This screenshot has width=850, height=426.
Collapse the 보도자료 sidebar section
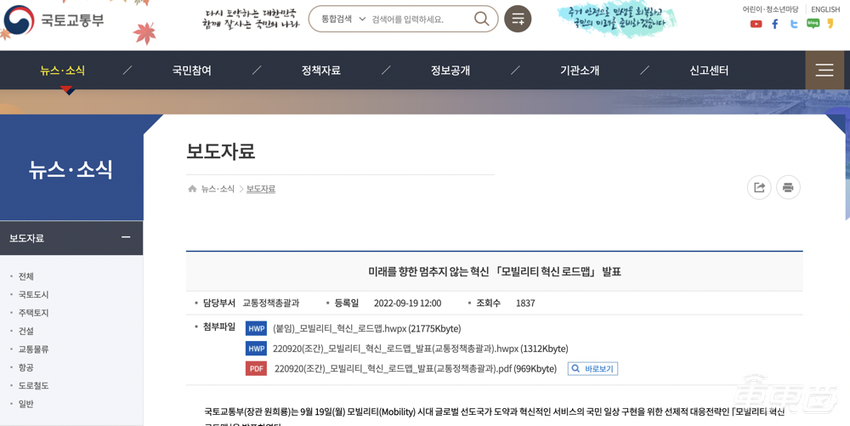click(126, 237)
